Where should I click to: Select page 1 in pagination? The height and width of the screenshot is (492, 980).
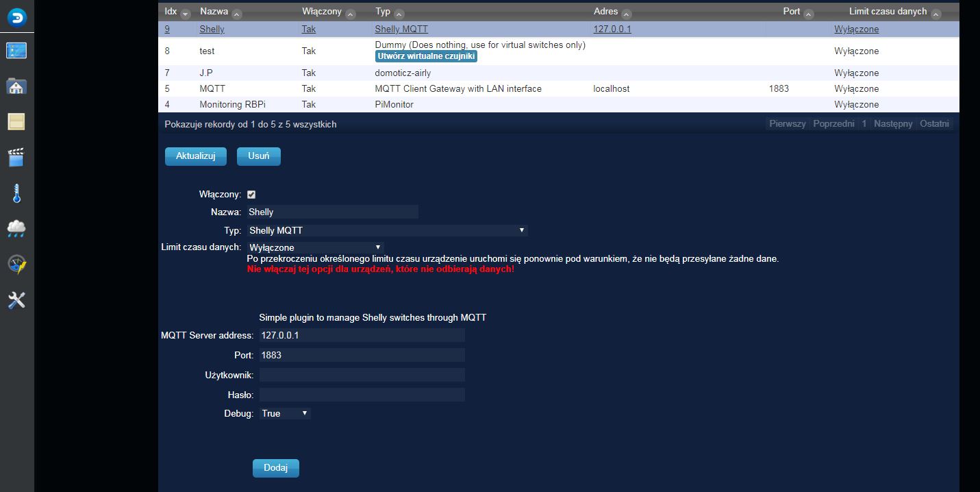coord(864,124)
